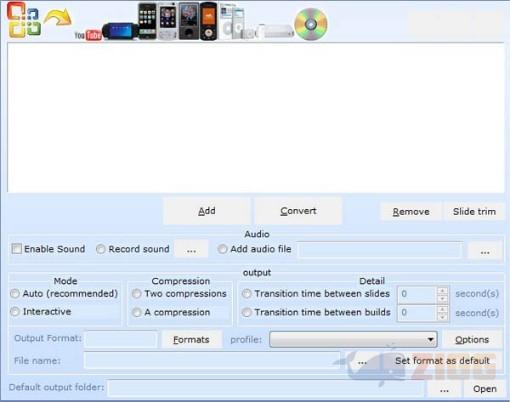Image resolution: width=510 pixels, height=402 pixels.
Task: Click the Slide trim button
Action: coord(474,212)
